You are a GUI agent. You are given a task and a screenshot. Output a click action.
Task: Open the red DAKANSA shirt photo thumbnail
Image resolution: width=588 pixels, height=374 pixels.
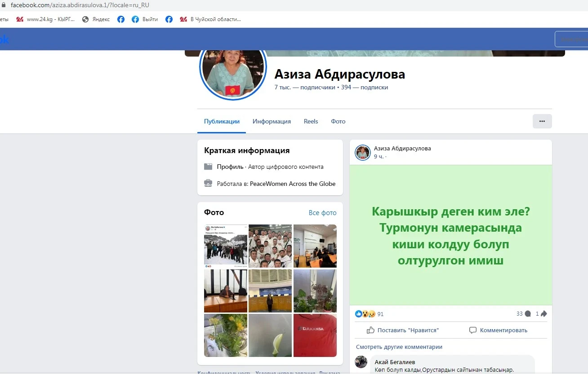pyautogui.click(x=315, y=335)
